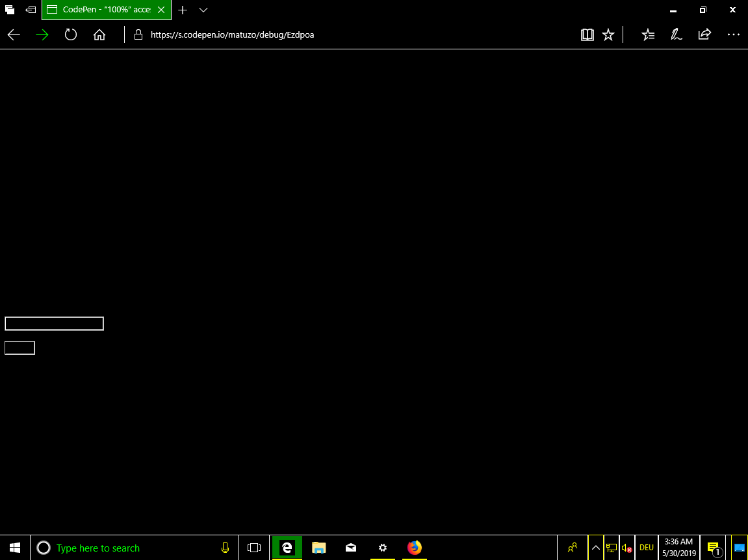Click the small unlabeled button on page

tap(20, 348)
